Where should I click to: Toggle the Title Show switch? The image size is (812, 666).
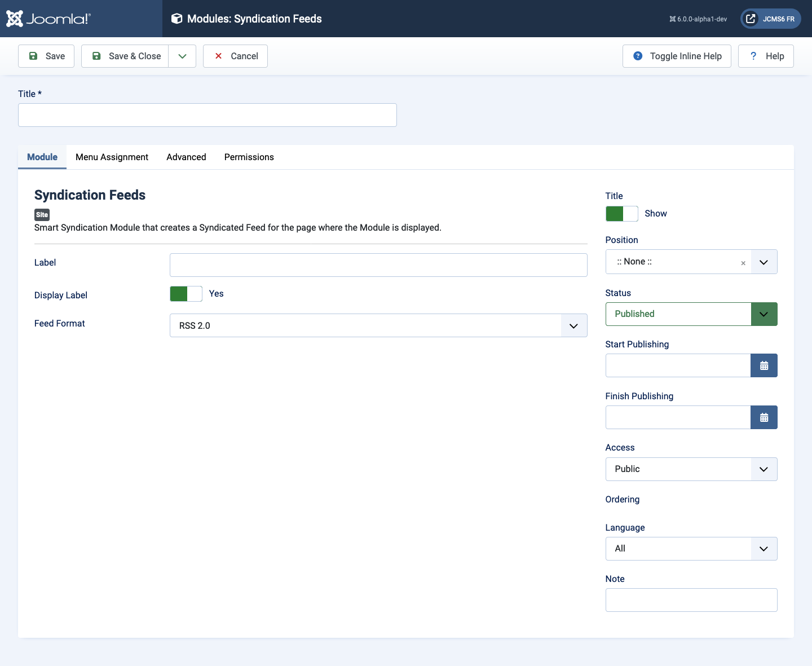622,214
